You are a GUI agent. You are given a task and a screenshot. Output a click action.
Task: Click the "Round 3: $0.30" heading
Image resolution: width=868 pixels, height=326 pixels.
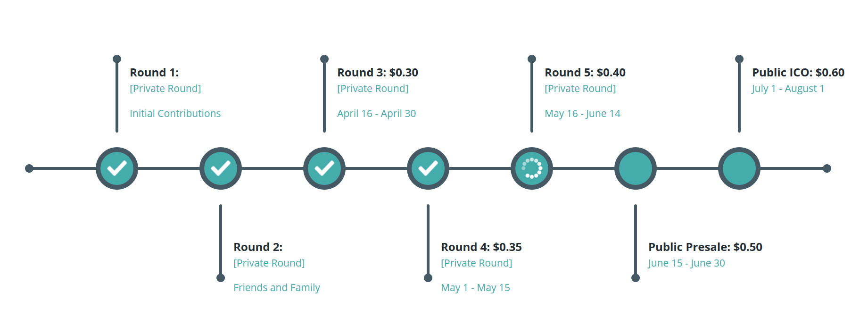(378, 73)
